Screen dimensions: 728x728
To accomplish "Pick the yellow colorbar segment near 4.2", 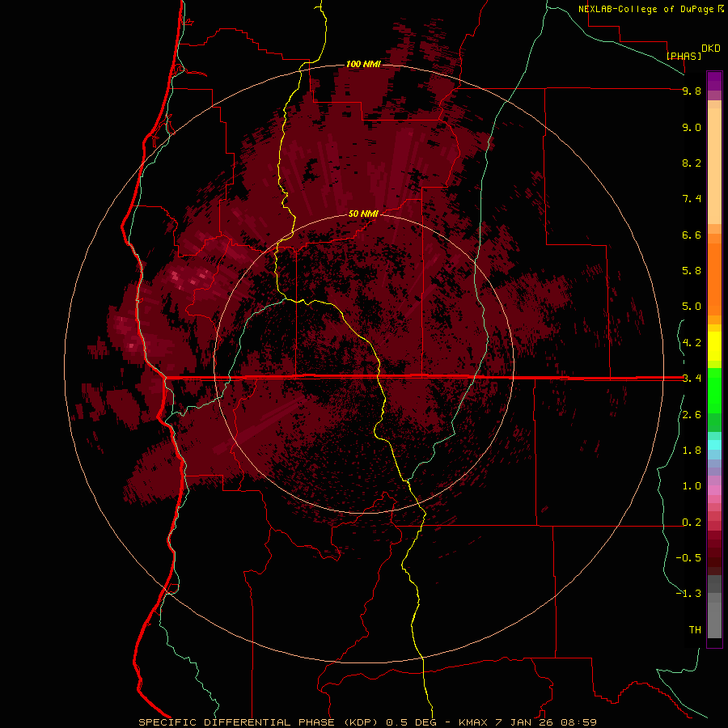I will 714,346.
